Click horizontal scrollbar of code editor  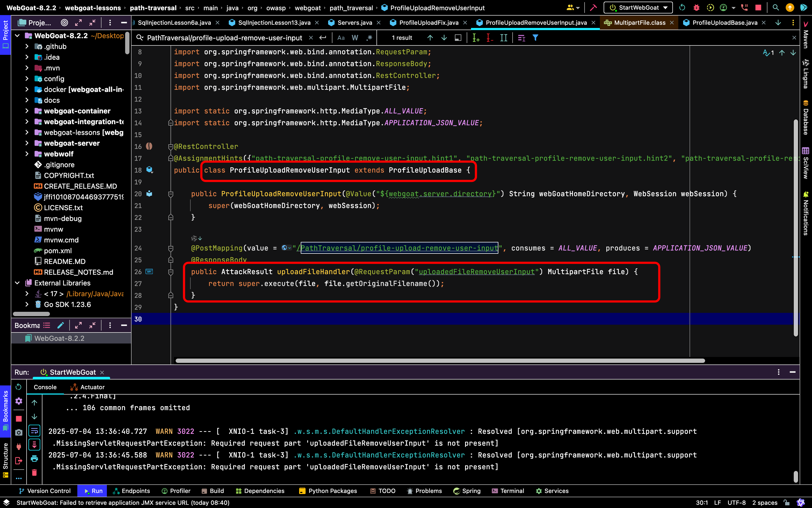(440, 360)
